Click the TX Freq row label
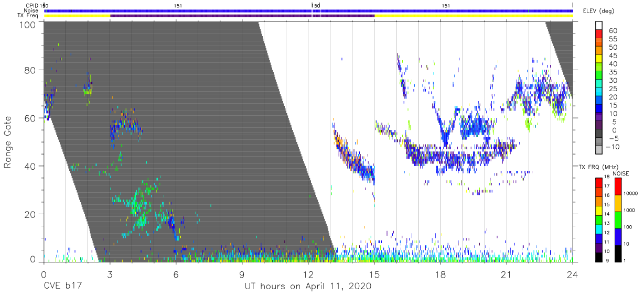The width and height of the screenshot is (644, 297). point(28,16)
